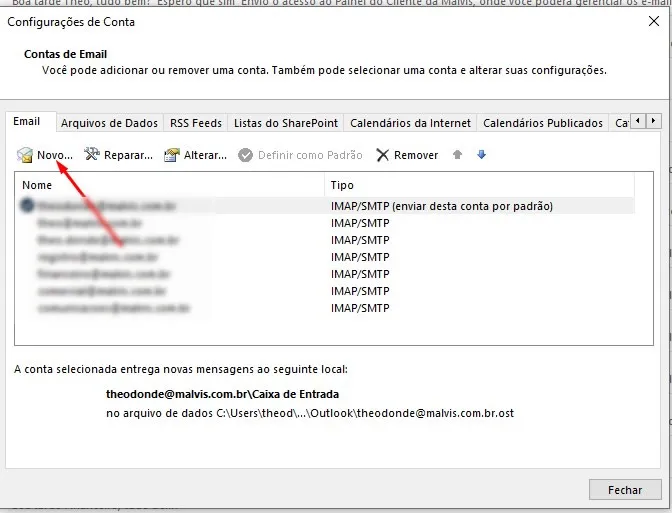Image resolution: width=672 pixels, height=513 pixels.
Task: Select the sixth account row IMAP/SMTP
Action: [x=327, y=291]
